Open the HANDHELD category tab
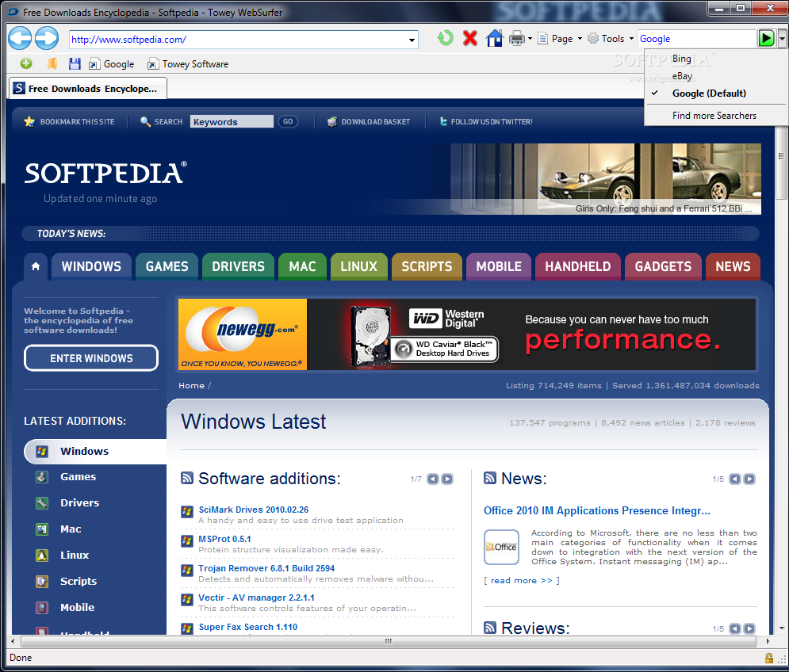This screenshot has width=789, height=672. tap(577, 266)
